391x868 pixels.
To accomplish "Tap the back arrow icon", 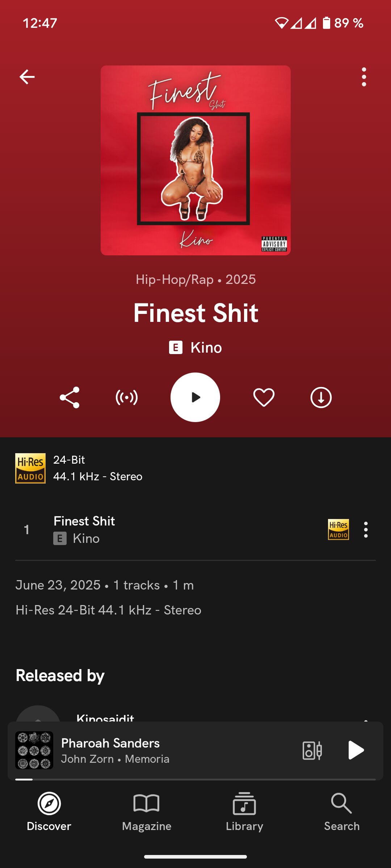I will 27,77.
